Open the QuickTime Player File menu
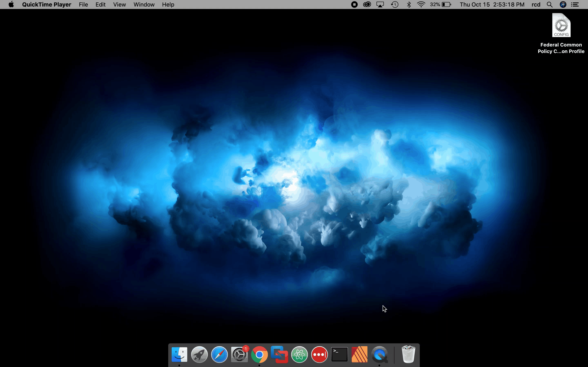Screen dimensions: 588x367 [x=83, y=4]
